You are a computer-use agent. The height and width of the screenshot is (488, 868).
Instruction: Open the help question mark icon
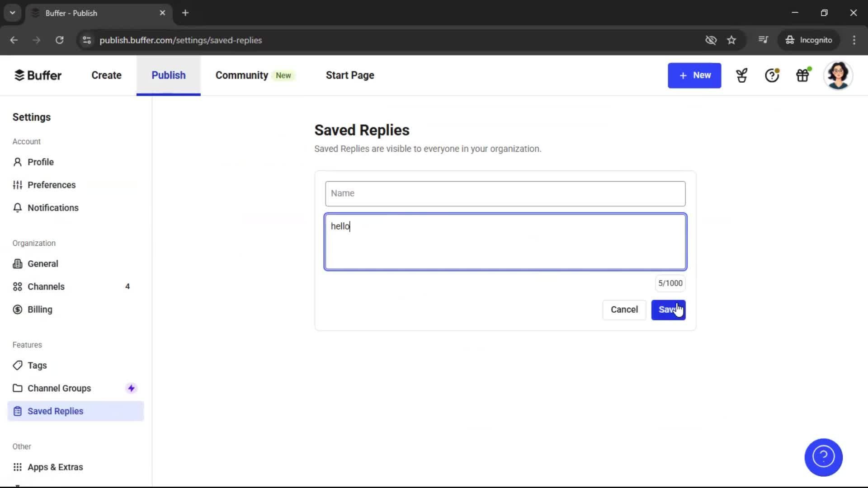pyautogui.click(x=771, y=75)
